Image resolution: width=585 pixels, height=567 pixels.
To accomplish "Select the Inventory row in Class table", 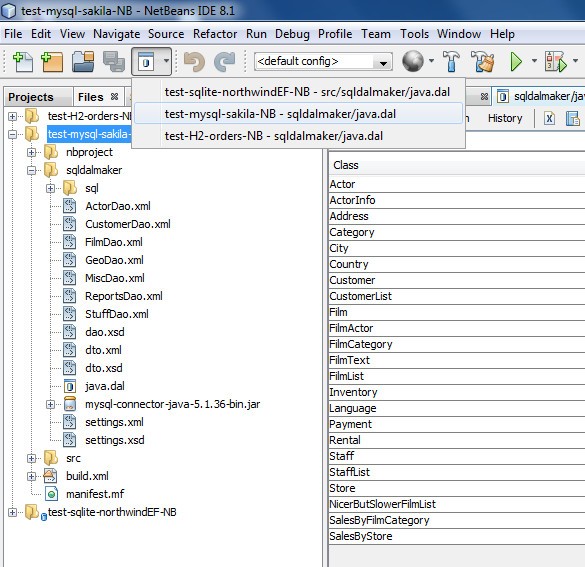I will (457, 392).
